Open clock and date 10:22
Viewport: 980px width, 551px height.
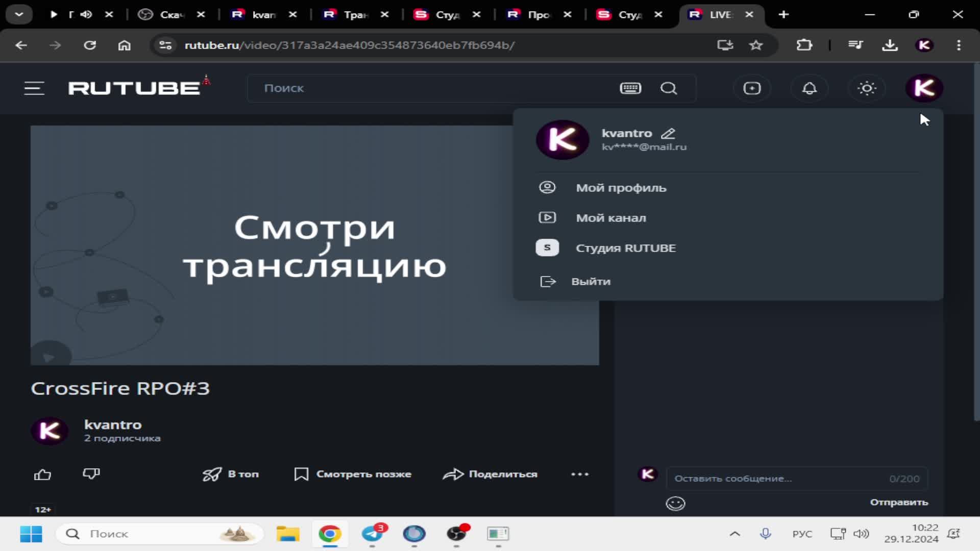tap(911, 534)
